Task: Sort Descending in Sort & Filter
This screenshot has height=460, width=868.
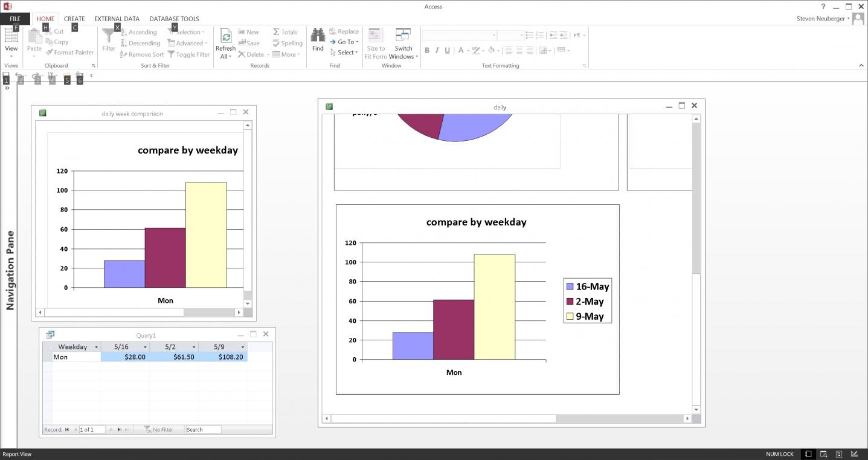Action: 140,43
